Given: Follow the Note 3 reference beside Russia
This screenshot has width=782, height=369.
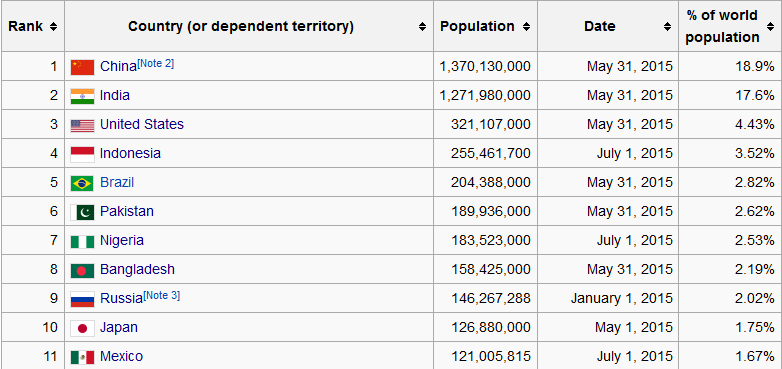Looking at the screenshot, I should [x=162, y=295].
